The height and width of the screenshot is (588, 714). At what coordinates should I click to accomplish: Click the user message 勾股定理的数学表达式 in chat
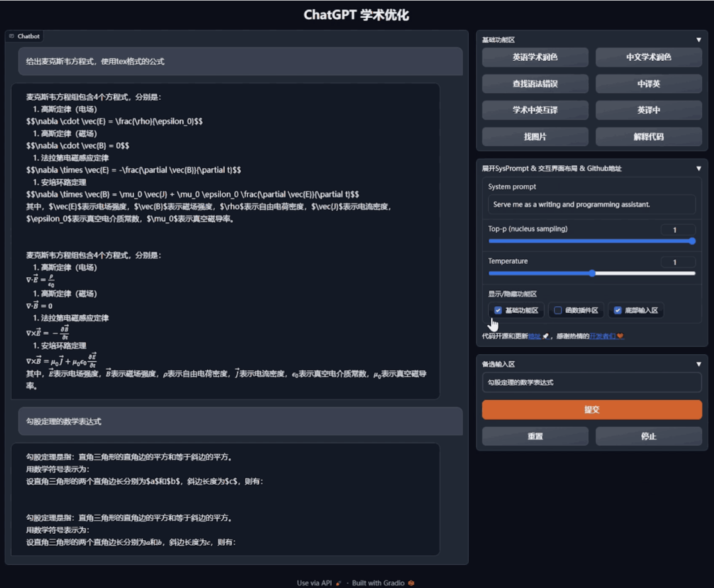tap(241, 421)
